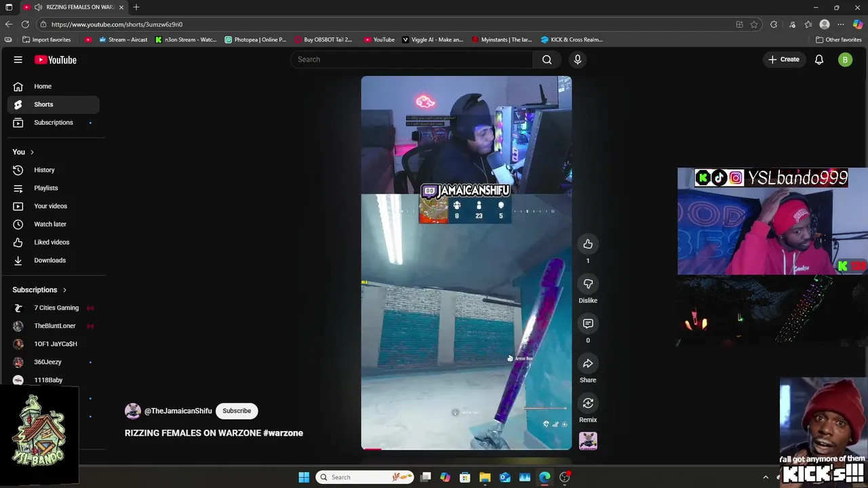Close the YouTube browser tab
The height and width of the screenshot is (488, 868).
[x=121, y=7]
